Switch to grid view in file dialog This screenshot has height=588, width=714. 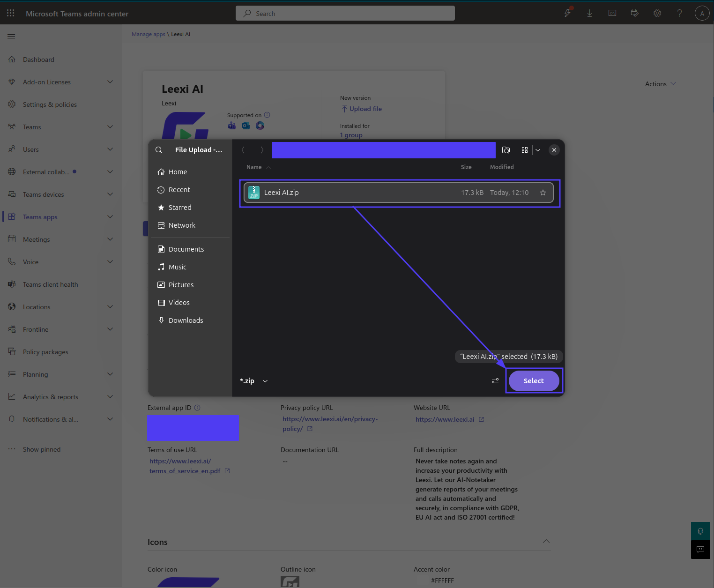(525, 150)
